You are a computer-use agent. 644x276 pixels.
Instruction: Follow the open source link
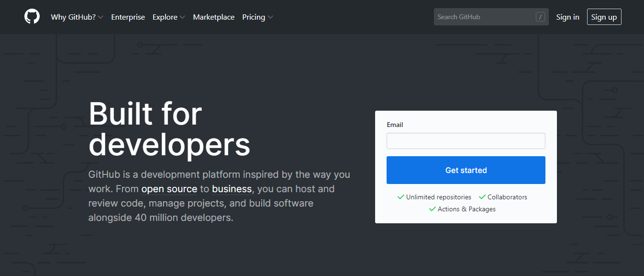(169, 189)
